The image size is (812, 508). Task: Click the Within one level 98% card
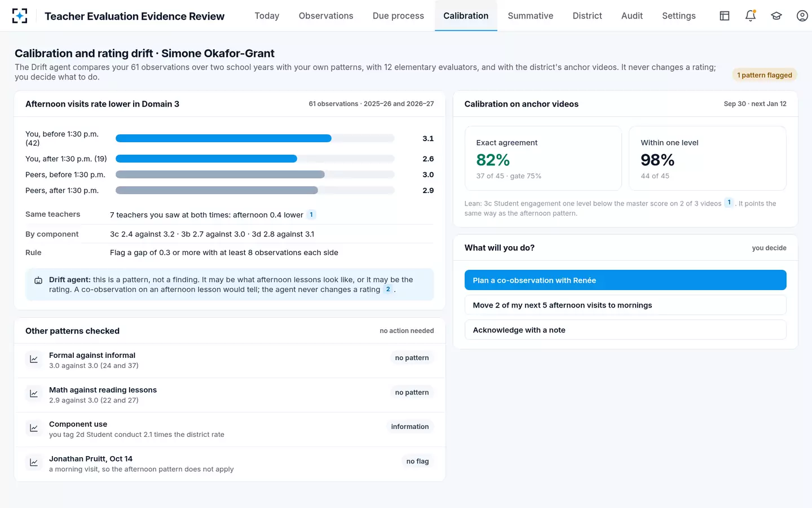(x=708, y=158)
